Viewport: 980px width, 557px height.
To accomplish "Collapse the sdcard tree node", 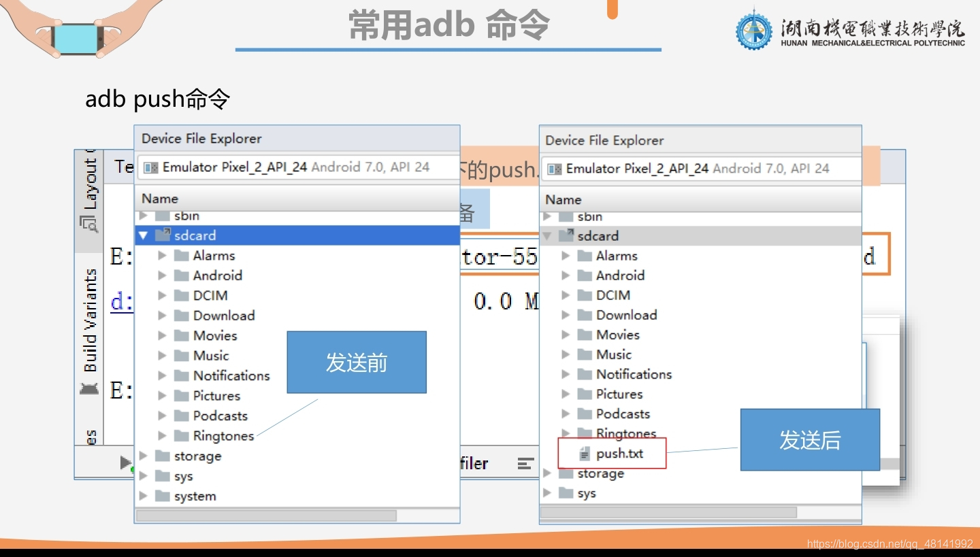I will tap(144, 235).
